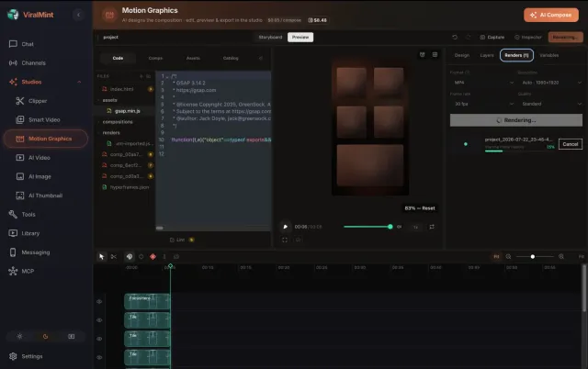Screen dimensions: 588x369
Task: Switch to light theme with sun icon
Action: [19, 336]
